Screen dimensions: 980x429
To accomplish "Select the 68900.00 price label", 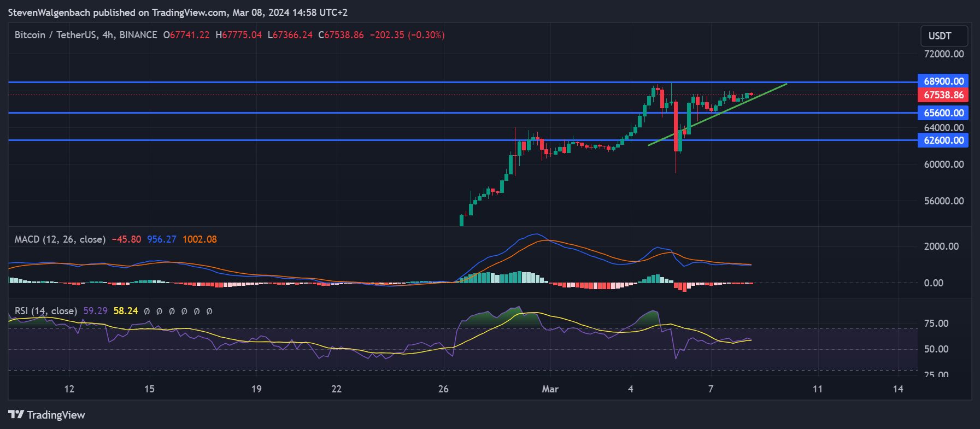I will (x=943, y=81).
